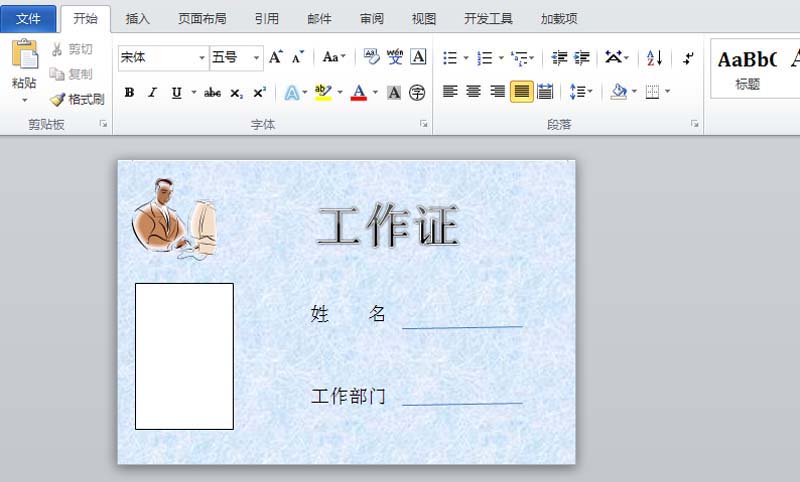Open highlight color dropdown arrow

click(340, 92)
